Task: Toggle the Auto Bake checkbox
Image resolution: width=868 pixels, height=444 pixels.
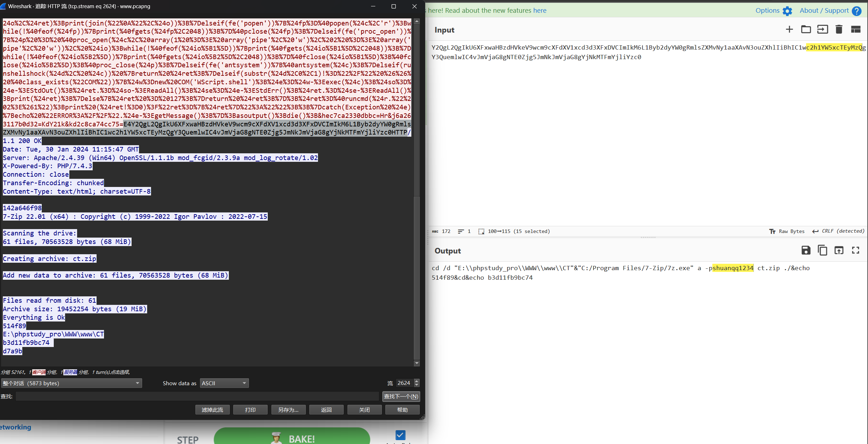Action: pyautogui.click(x=400, y=435)
